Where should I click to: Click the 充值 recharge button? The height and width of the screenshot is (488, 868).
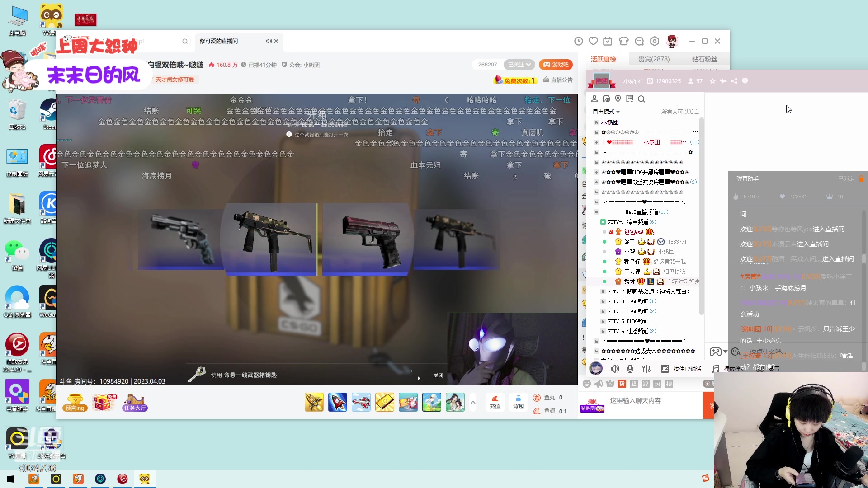point(495,402)
